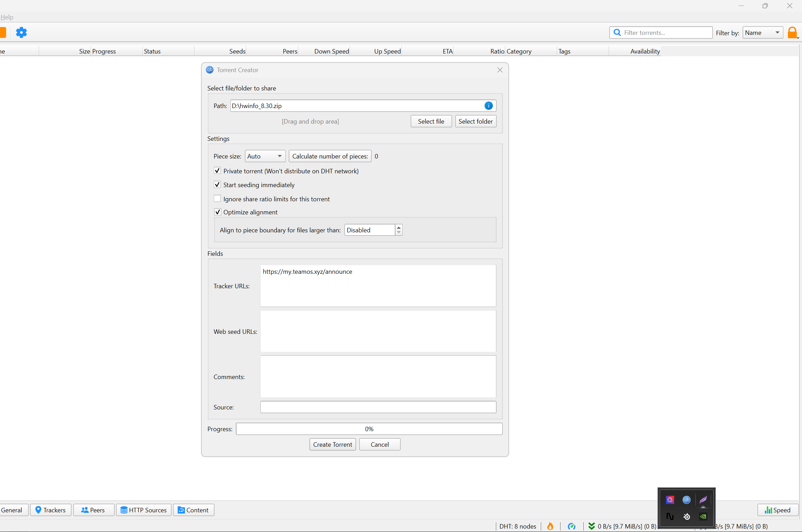Click DHT: 8 nodes in the status bar
The image size is (802, 532).
517,526
